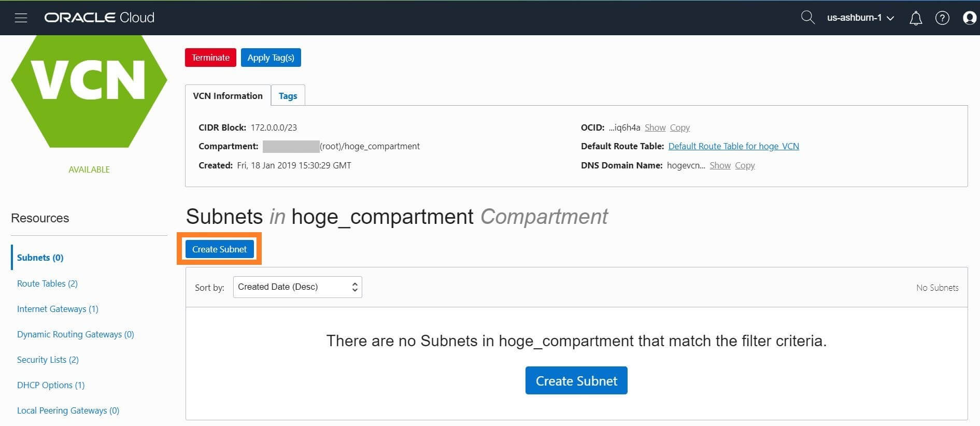Click the AVAILABLE status text
This screenshot has width=980, height=426.
89,169
